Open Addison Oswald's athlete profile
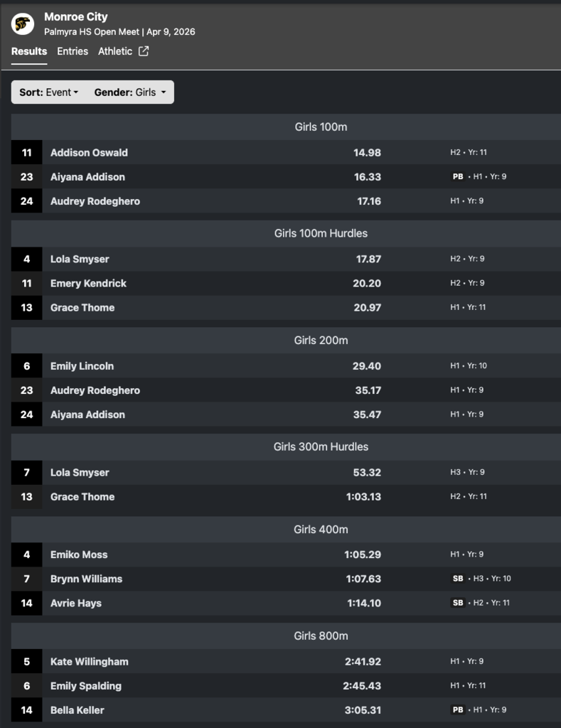Screen dimensions: 561x728 pos(89,153)
